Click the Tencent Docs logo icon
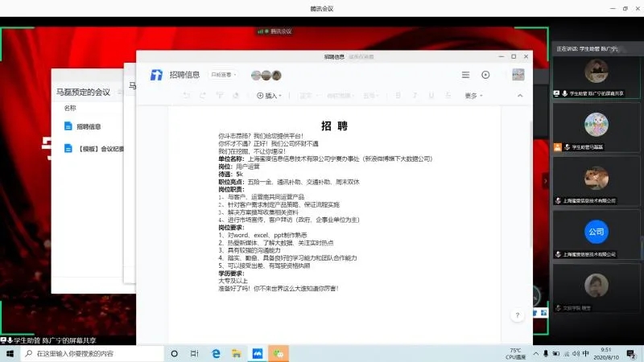The height and width of the screenshot is (362, 644). coord(156,75)
